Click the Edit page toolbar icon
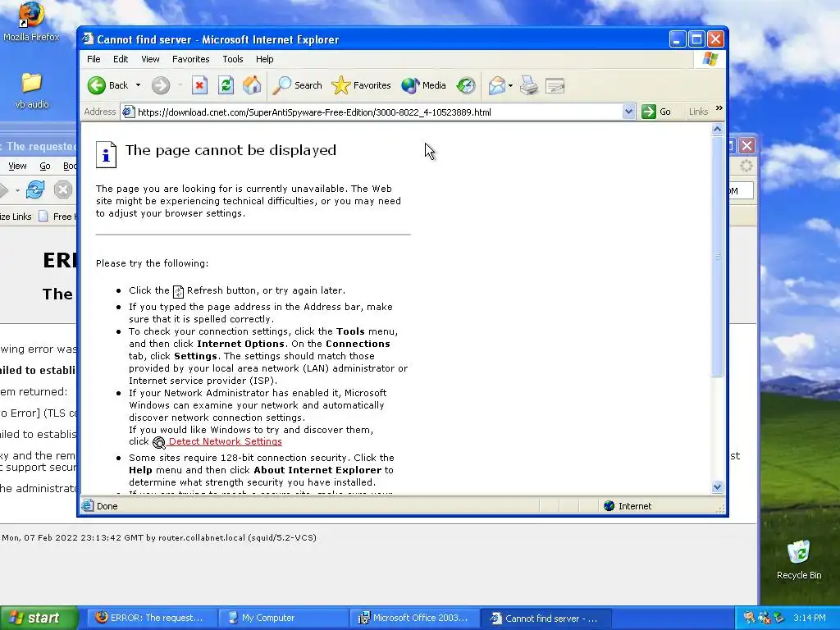This screenshot has width=840, height=630. pyautogui.click(x=555, y=85)
